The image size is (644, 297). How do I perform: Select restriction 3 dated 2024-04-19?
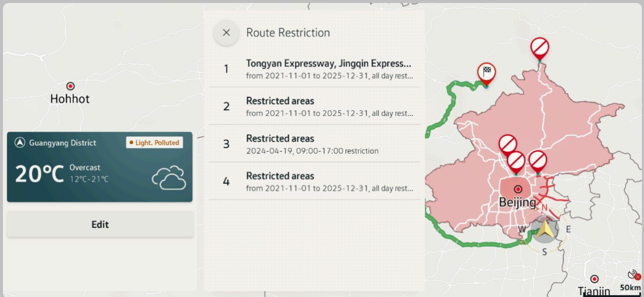tap(314, 144)
